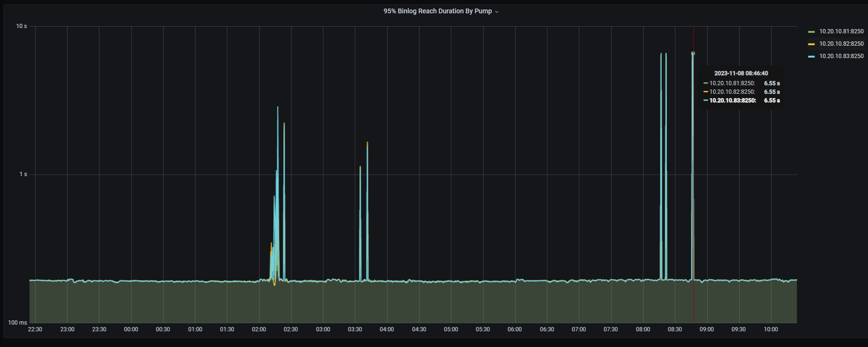
Task: Click the '95% Binlog Reach Duration By Pump' title
Action: (437, 11)
